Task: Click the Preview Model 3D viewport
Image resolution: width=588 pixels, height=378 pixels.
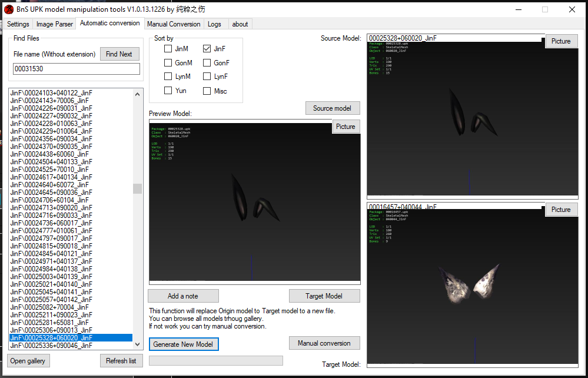Action: (255, 202)
